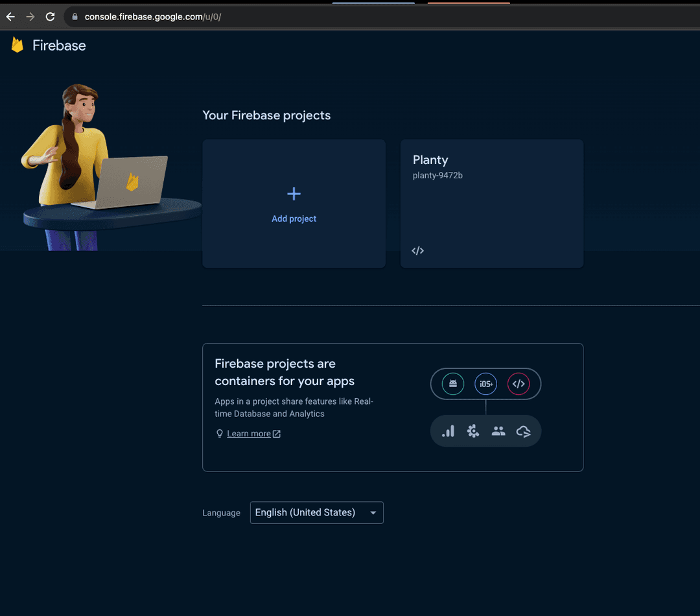The image size is (700, 616).
Task: Click the external link icon after Learn more
Action: (276, 434)
